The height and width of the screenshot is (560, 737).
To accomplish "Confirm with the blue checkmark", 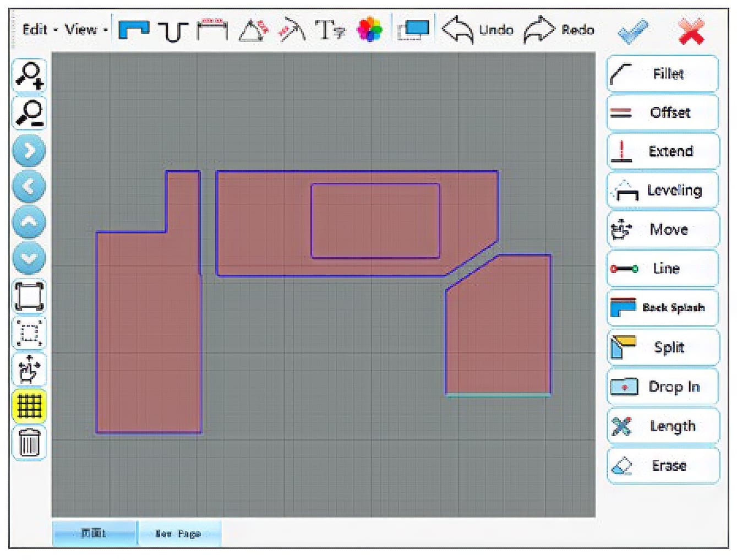I will point(632,31).
